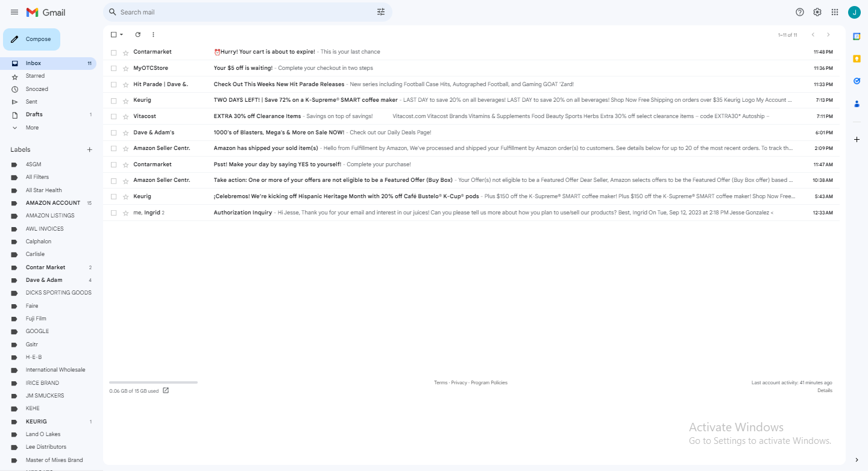Open the select dropdown arrow
This screenshot has width=868, height=471.
pyautogui.click(x=121, y=35)
